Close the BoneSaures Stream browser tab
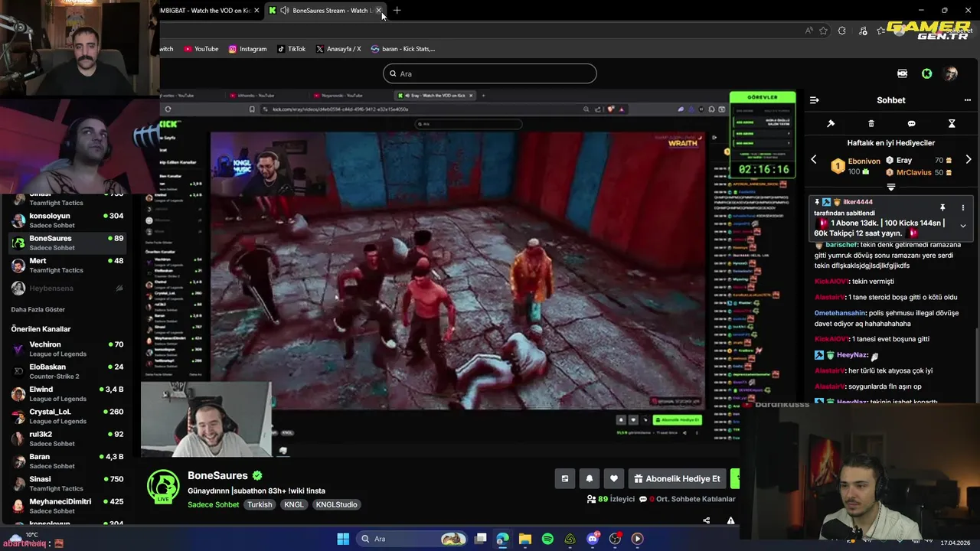Screen dimensions: 980x551 coord(378,10)
